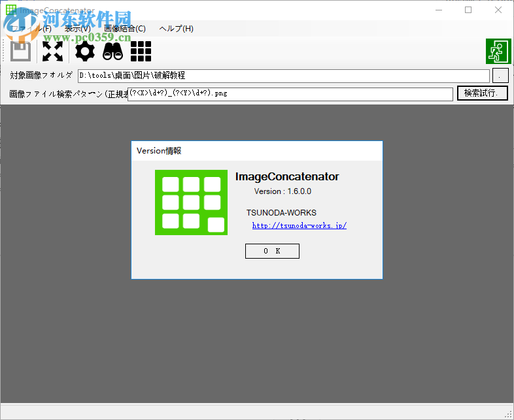The width and height of the screenshot is (514, 420).
Task: Click the save floppy disk icon
Action: (20, 51)
